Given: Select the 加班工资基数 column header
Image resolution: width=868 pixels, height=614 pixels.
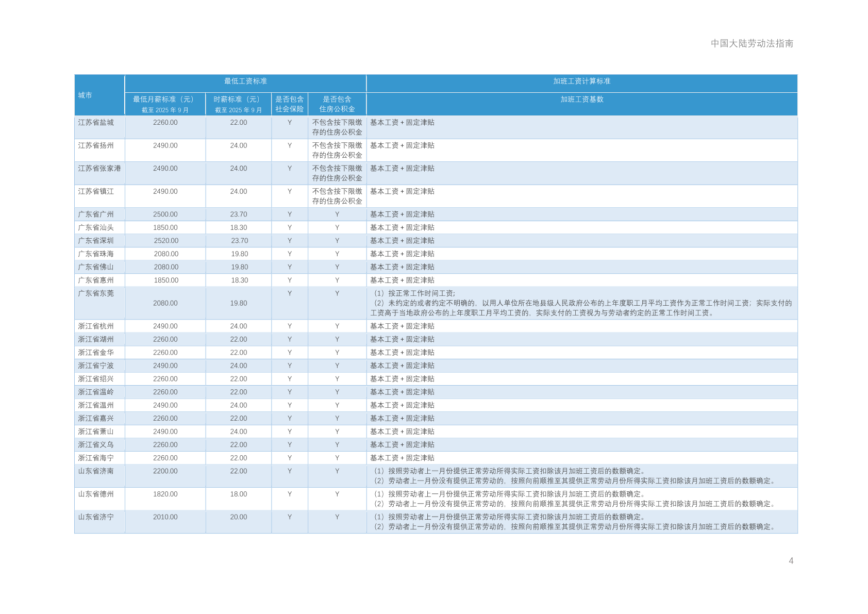Looking at the screenshot, I should (581, 99).
